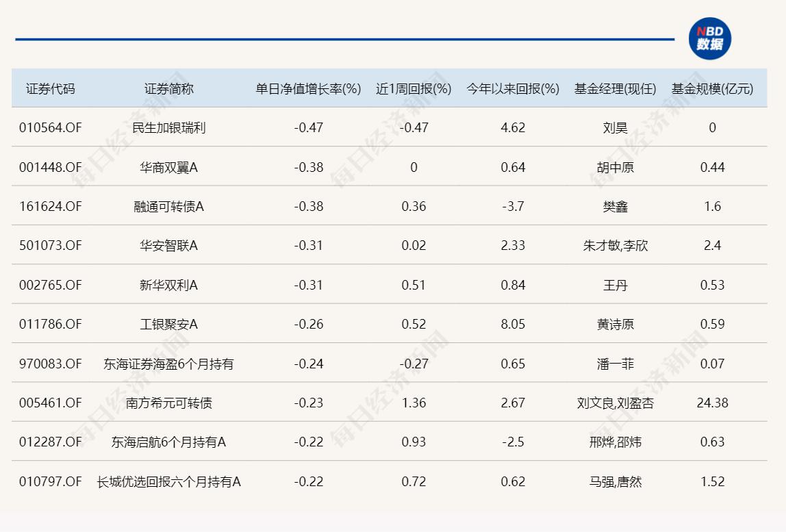The width and height of the screenshot is (786, 532).
Task: Click manager name 胡中原
Action: pos(615,167)
